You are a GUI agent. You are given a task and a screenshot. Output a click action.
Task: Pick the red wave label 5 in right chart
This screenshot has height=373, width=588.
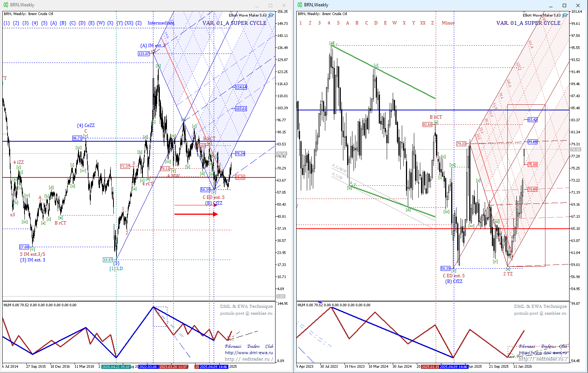tap(338, 23)
